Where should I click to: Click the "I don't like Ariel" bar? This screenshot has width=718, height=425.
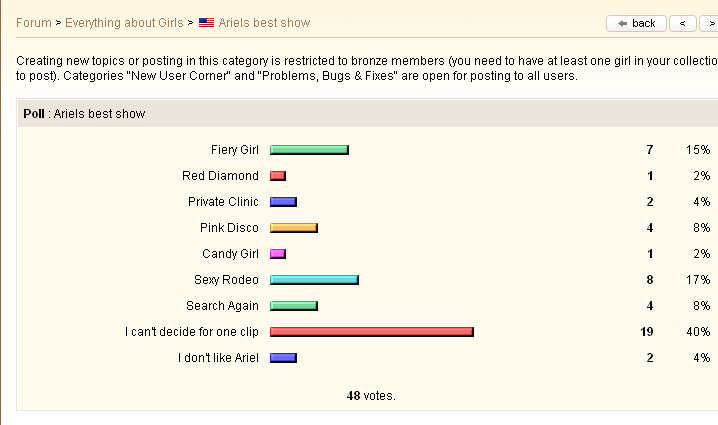pyautogui.click(x=283, y=358)
